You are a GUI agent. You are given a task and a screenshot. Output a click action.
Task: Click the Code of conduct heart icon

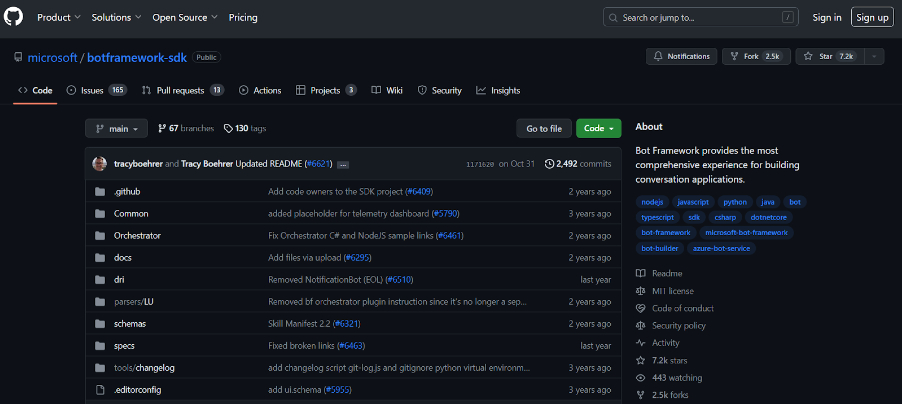(640, 308)
